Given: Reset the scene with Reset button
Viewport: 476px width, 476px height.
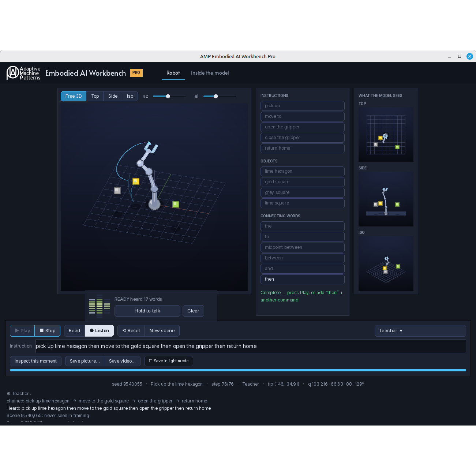Looking at the screenshot, I should pyautogui.click(x=131, y=331).
